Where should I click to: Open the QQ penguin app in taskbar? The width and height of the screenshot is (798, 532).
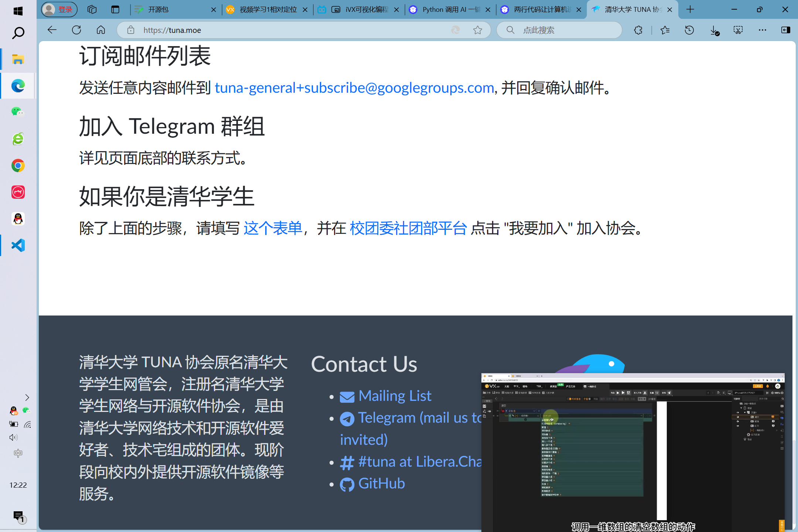tap(18, 219)
